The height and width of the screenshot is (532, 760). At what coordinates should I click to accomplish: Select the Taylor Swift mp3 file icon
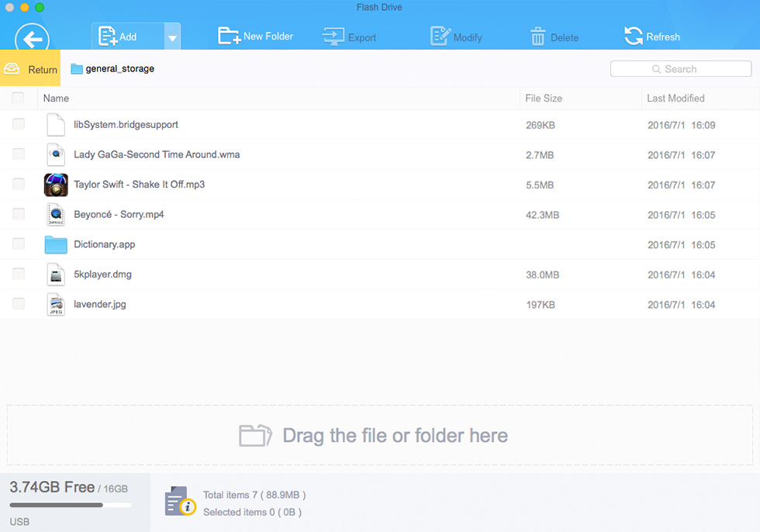56,185
